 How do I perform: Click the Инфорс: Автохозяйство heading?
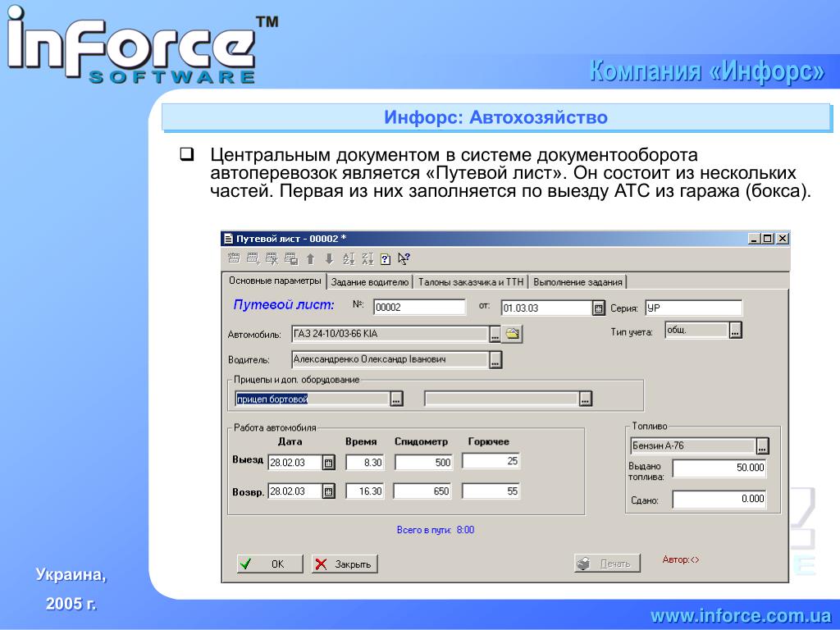[496, 117]
